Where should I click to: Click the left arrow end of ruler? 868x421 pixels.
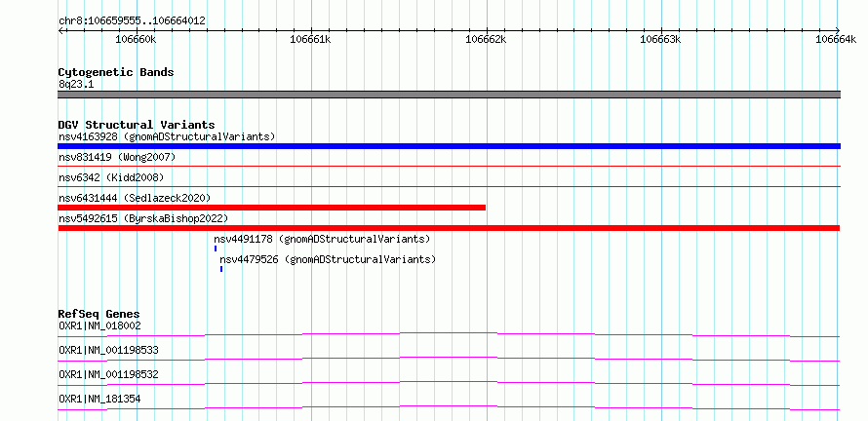coord(60,30)
